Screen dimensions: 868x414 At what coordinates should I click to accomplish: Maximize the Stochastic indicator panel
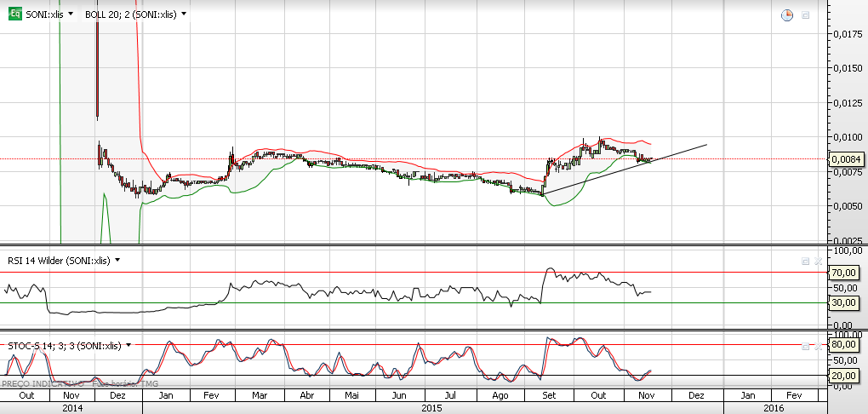click(805, 345)
